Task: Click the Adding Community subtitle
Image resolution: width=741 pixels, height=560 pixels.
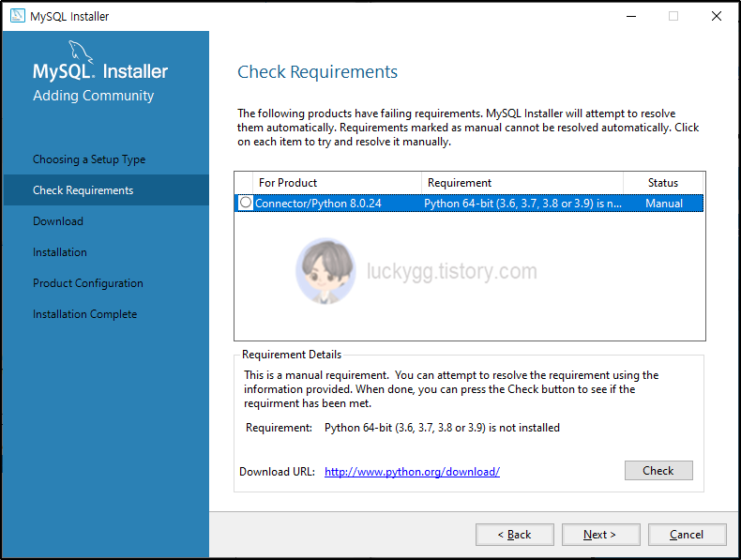Action: point(93,96)
